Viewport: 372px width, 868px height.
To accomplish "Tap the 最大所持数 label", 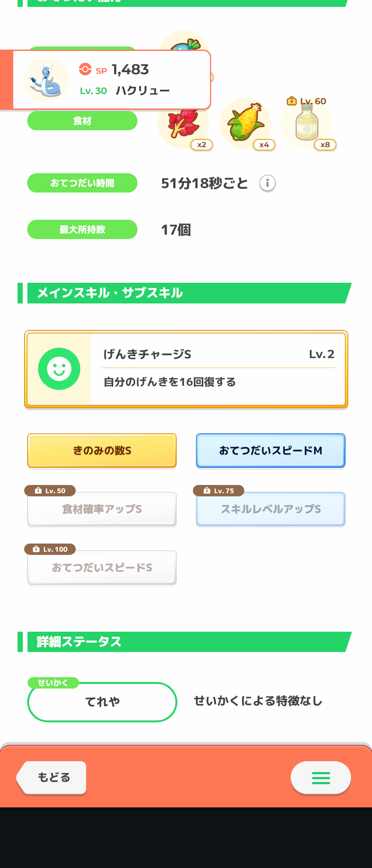I will [x=82, y=229].
